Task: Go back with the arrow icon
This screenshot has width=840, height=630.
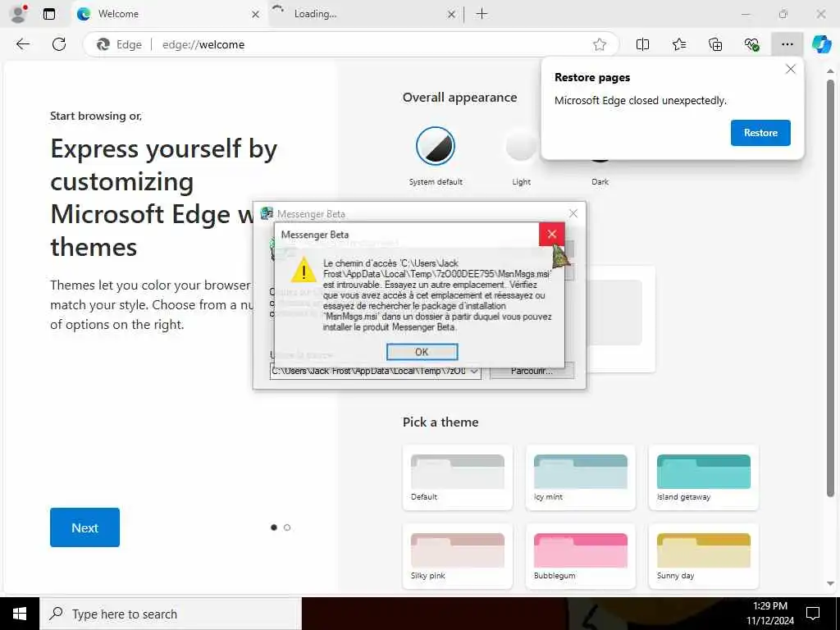Action: pos(22,44)
